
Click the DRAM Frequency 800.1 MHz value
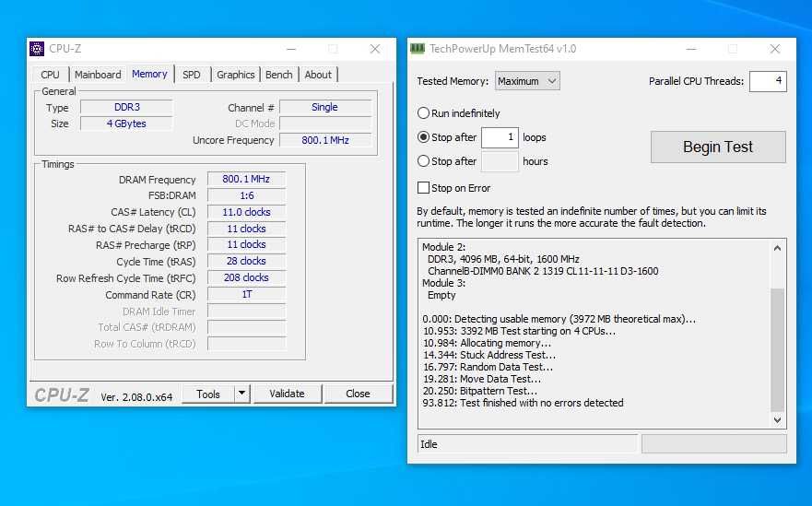(x=246, y=179)
